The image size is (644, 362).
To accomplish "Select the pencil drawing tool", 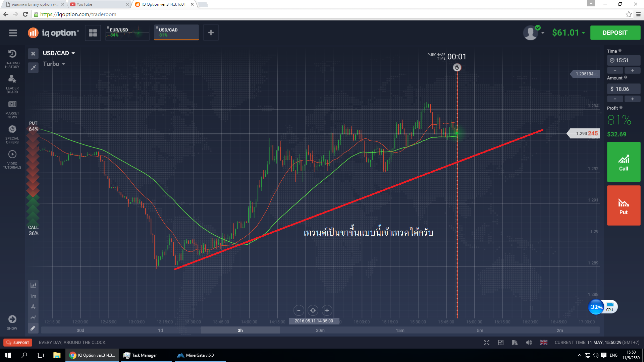I will [33, 328].
